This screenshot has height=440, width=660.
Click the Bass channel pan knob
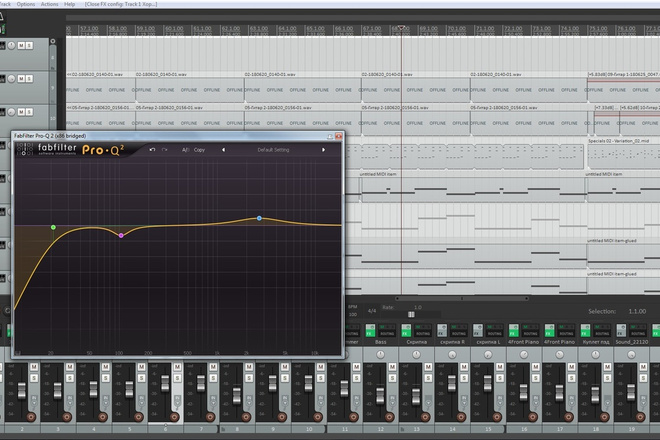[x=381, y=355]
